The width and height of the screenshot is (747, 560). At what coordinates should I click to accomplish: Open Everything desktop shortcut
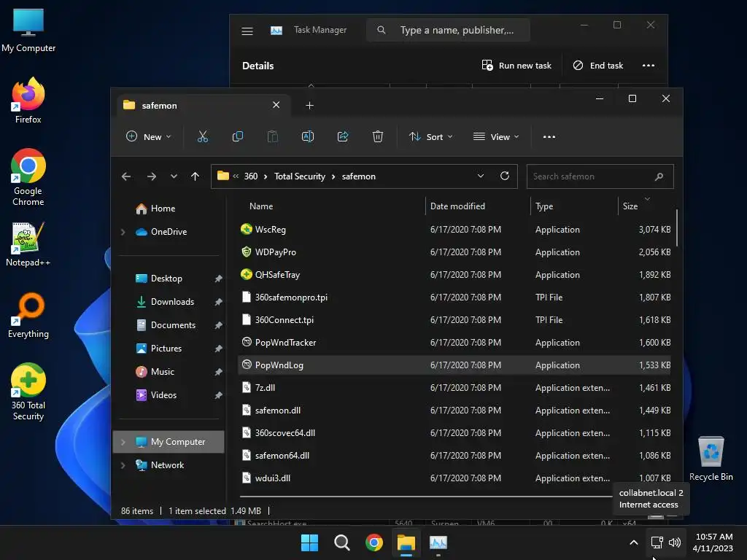28,315
